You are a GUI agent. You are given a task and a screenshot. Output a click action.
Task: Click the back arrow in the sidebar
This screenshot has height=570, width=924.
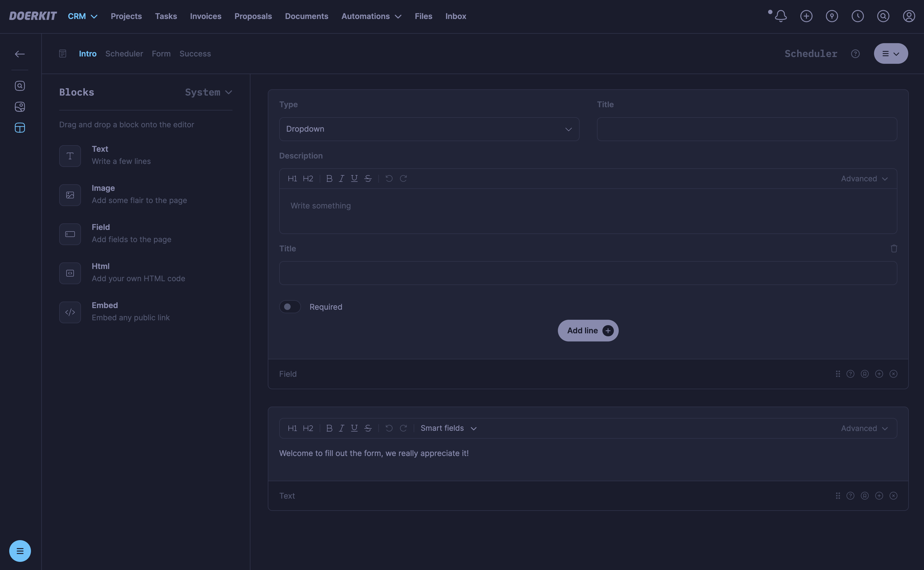coord(20,54)
